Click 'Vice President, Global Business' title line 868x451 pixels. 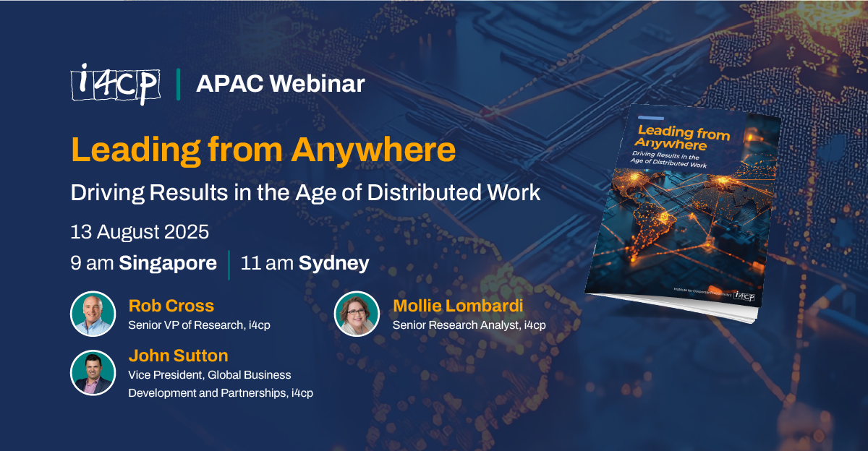pos(210,375)
